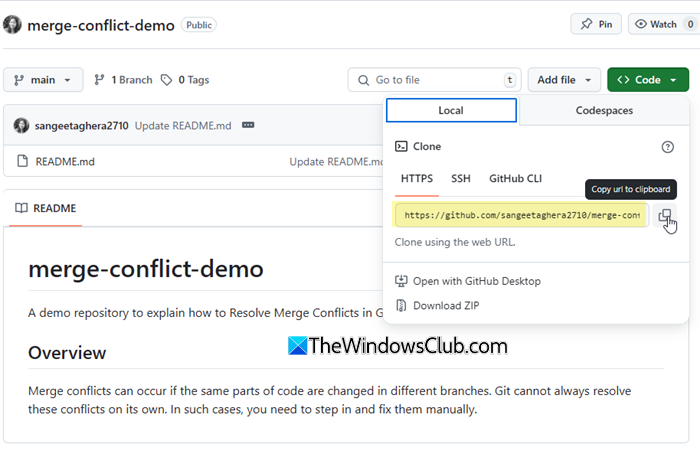The width and height of the screenshot is (700, 457).
Task: Click the Go to file search field
Action: 434,80
